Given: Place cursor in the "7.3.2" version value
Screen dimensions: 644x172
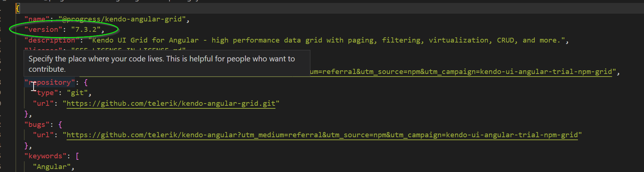Looking at the screenshot, I should tap(86, 30).
